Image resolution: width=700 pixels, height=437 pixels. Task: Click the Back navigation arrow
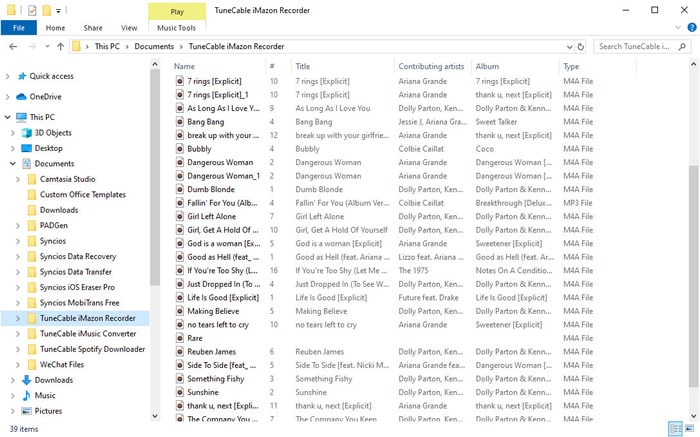coord(12,47)
